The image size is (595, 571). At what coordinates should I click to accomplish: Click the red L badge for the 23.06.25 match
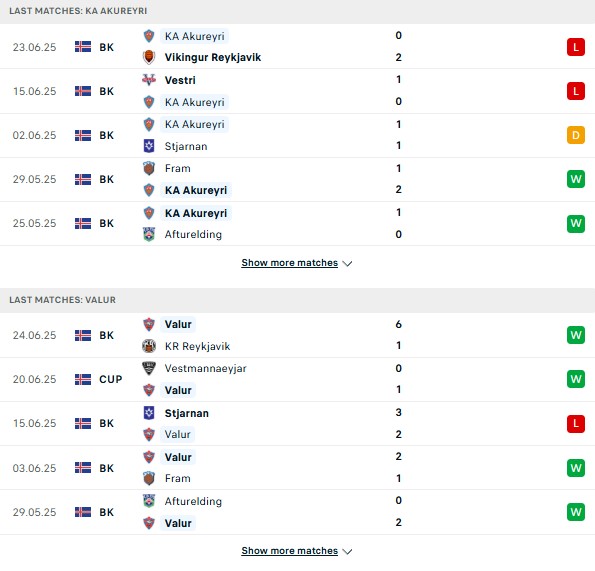[x=576, y=47]
